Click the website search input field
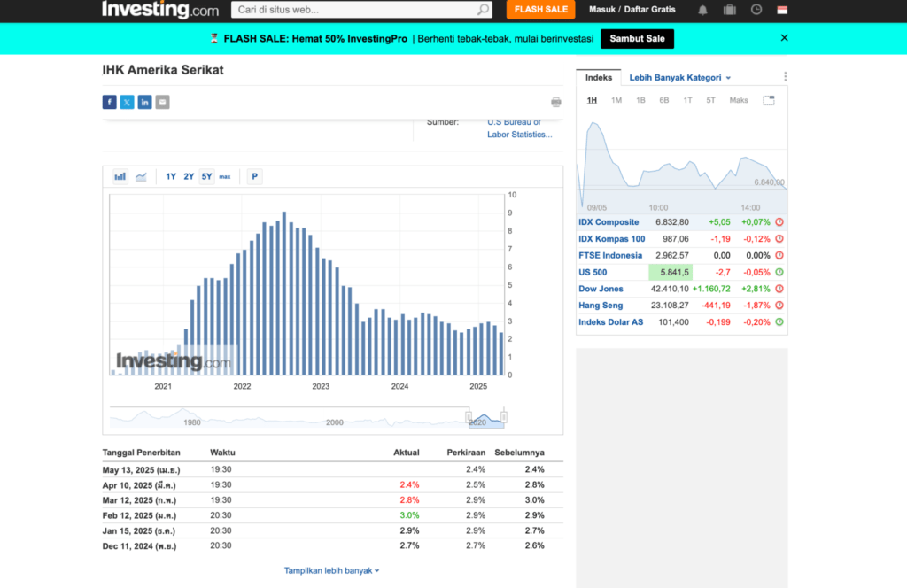This screenshot has height=588, width=907. (x=355, y=9)
